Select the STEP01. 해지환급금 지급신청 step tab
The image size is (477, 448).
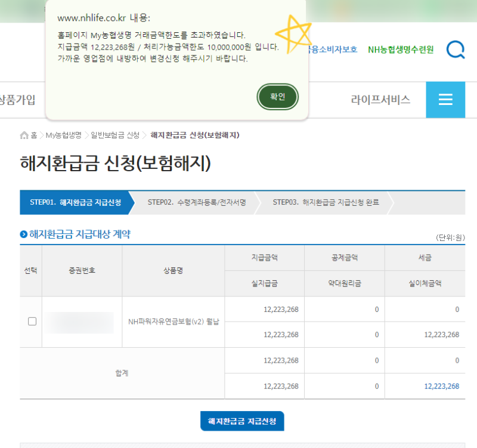pos(76,202)
